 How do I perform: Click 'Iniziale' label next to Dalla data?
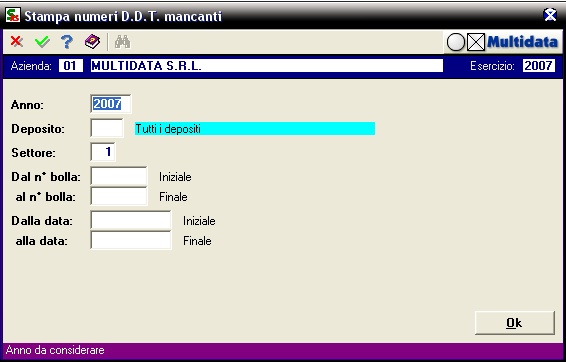point(199,221)
